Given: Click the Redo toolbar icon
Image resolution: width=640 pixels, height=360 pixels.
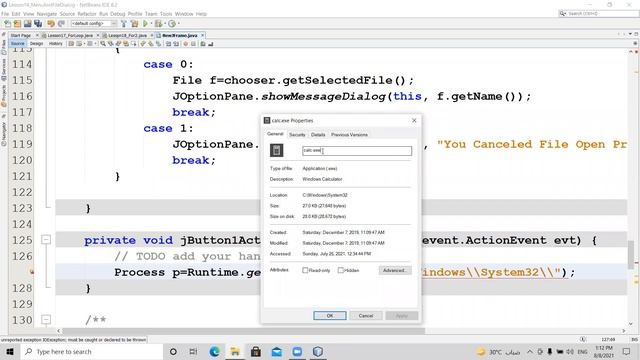Looking at the screenshot, I should [61, 24].
